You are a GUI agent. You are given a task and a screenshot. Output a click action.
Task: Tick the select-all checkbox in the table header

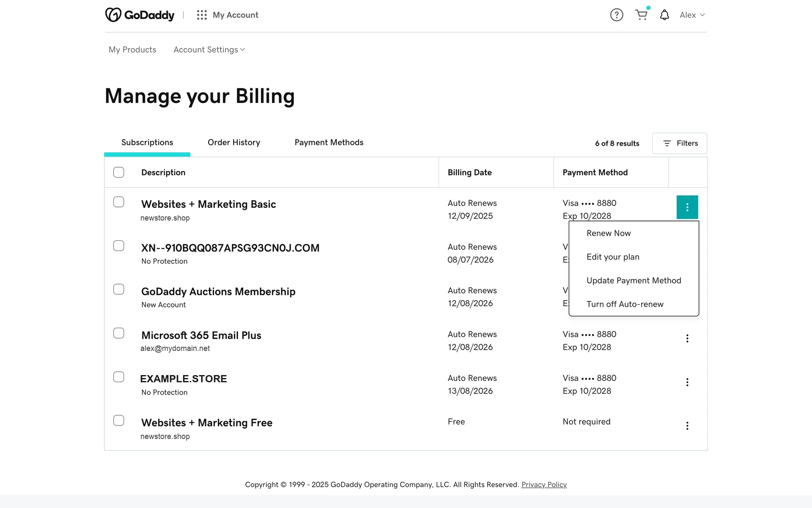click(x=119, y=172)
